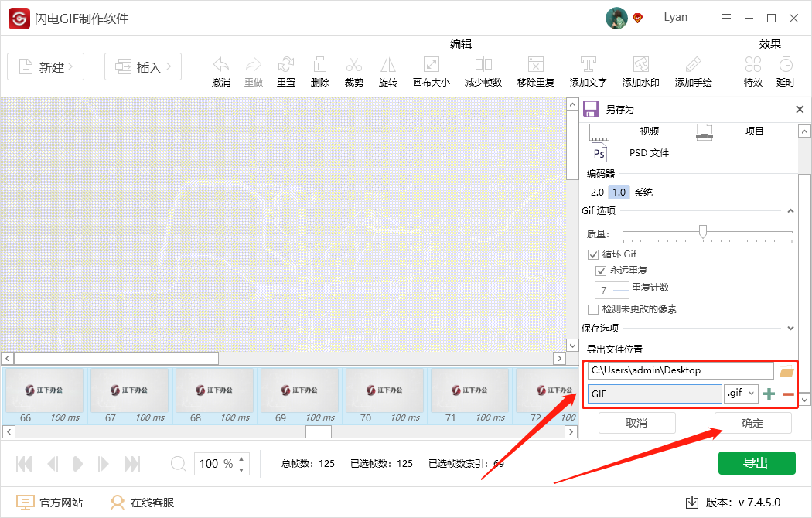Go to the next frame
812x518 pixels.
(103, 464)
